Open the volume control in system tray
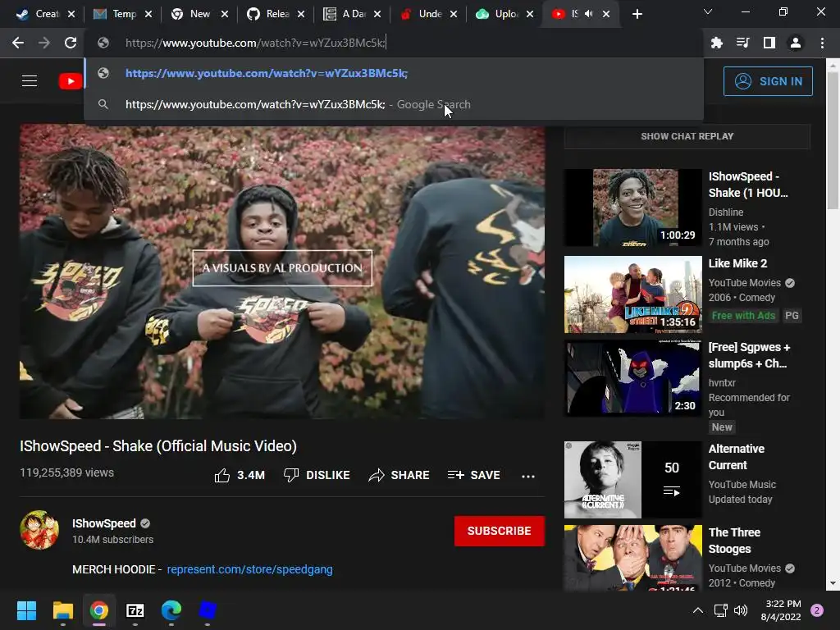The height and width of the screenshot is (630, 840). [x=741, y=610]
